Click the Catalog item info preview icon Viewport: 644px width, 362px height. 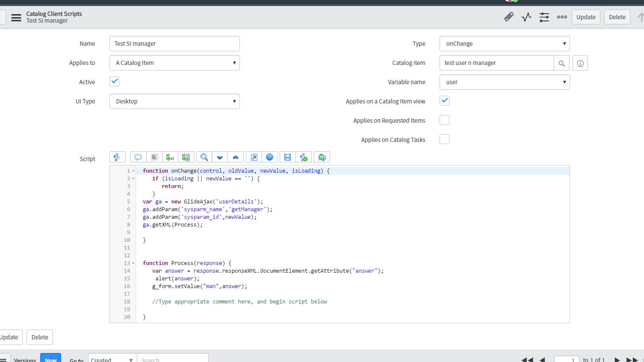(x=580, y=63)
